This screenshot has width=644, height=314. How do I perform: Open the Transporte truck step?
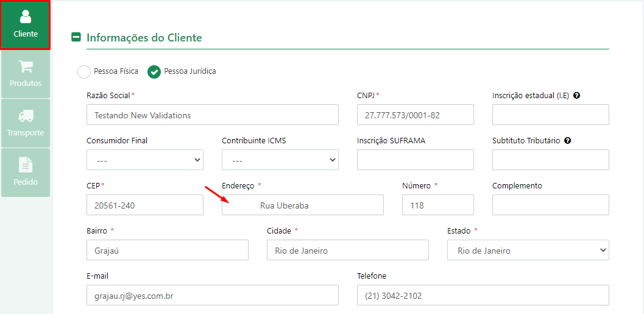26,123
